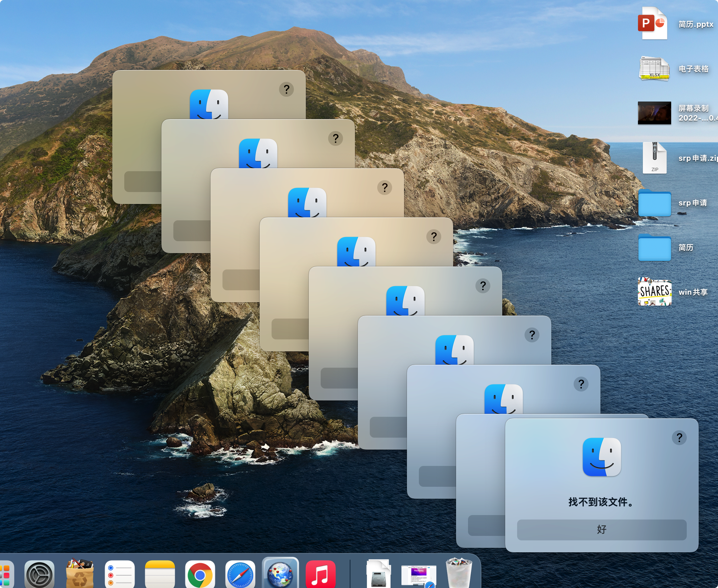
Task: Click the 好 button in front dialog
Action: (x=601, y=530)
